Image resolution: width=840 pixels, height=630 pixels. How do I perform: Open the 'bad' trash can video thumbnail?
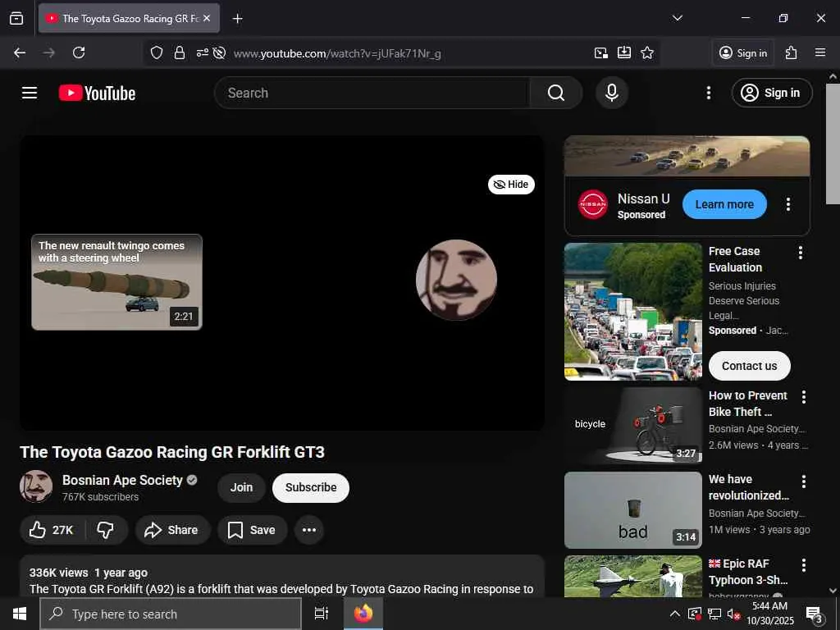tap(632, 510)
